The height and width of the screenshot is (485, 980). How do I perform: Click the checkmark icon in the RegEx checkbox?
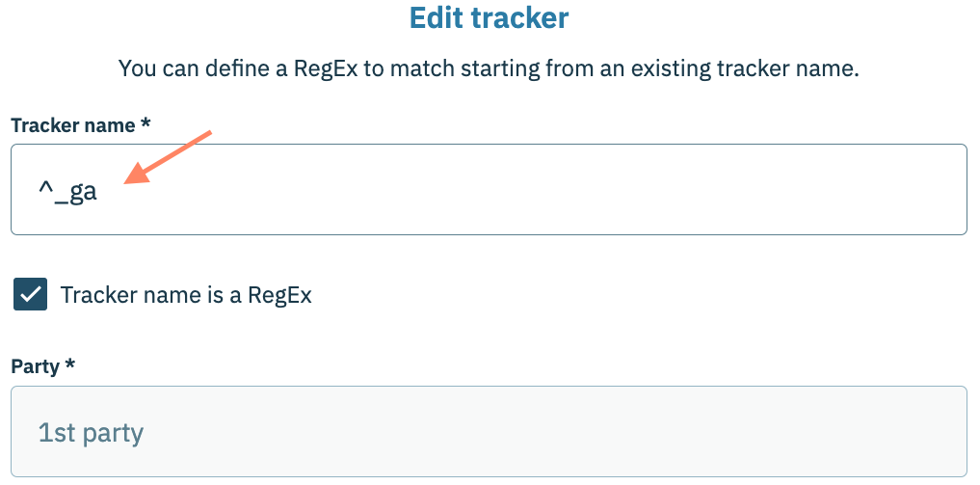pyautogui.click(x=31, y=294)
